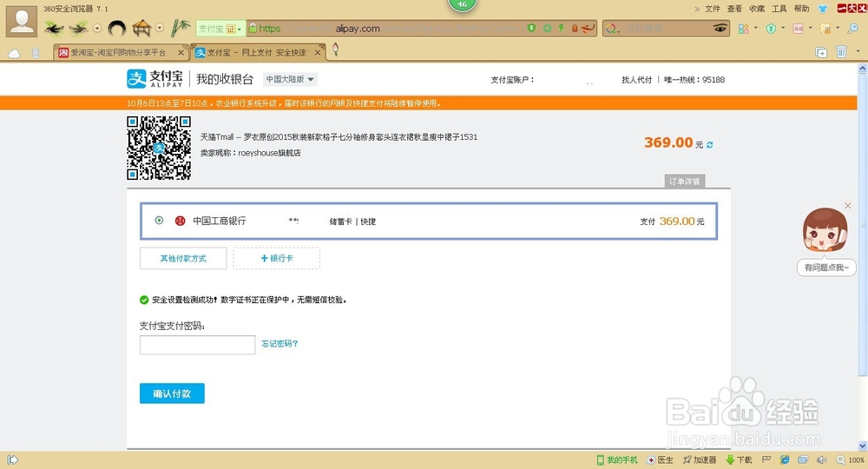The width and height of the screenshot is (868, 469).
Task: Close the 爱淘宝 tab
Action: coord(181,53)
